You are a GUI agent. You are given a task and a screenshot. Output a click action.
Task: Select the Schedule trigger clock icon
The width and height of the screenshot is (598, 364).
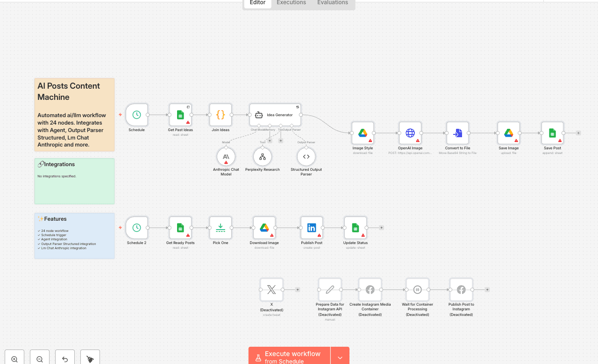coord(136,115)
